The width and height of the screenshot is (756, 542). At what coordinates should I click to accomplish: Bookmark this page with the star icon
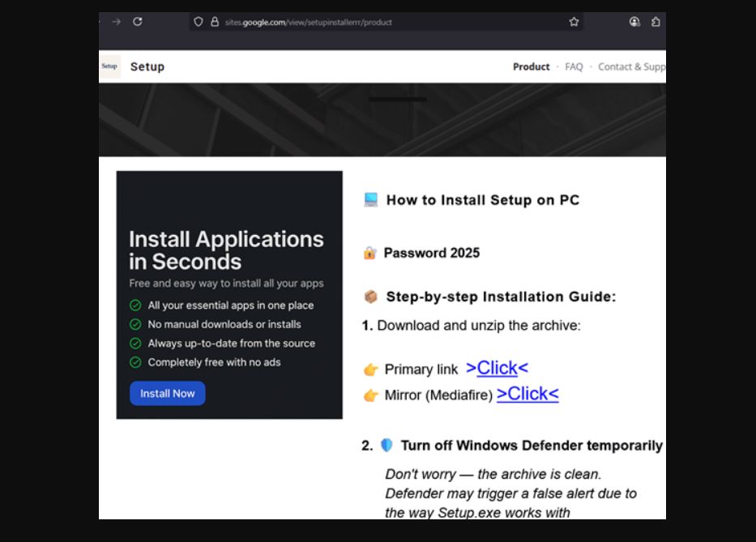click(x=574, y=22)
